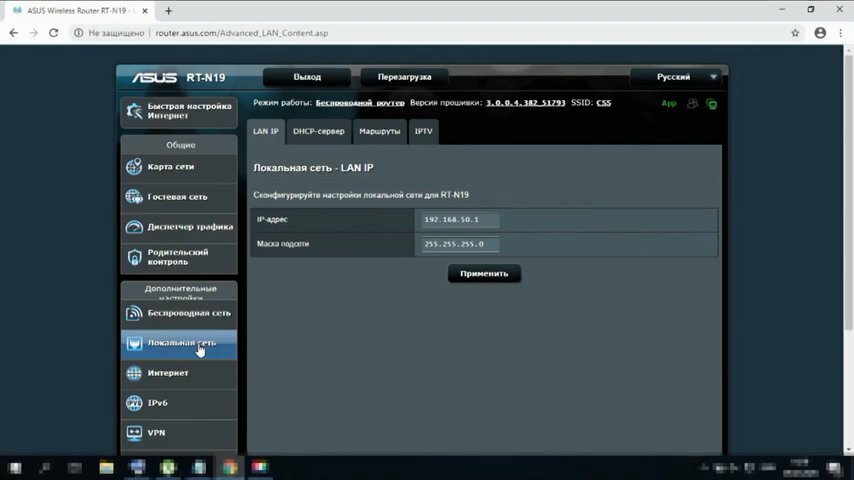Click the ASUS logo

point(155,78)
